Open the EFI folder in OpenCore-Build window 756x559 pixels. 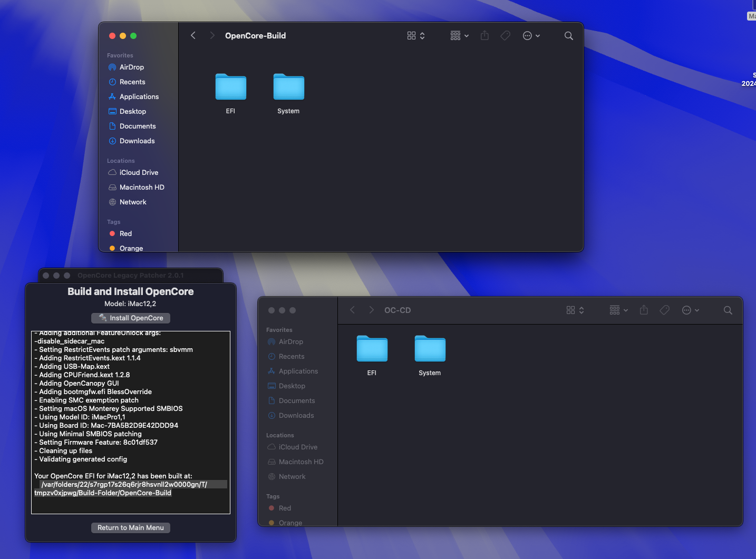coord(231,87)
